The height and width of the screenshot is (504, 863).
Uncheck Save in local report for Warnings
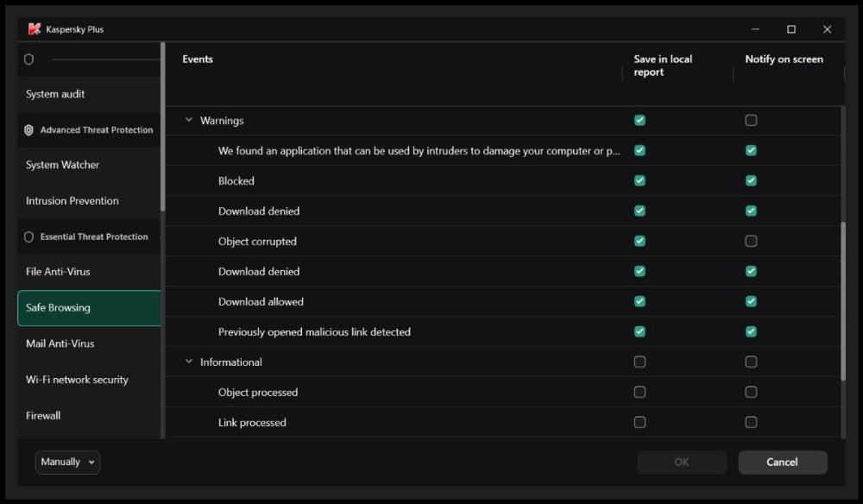(x=639, y=120)
